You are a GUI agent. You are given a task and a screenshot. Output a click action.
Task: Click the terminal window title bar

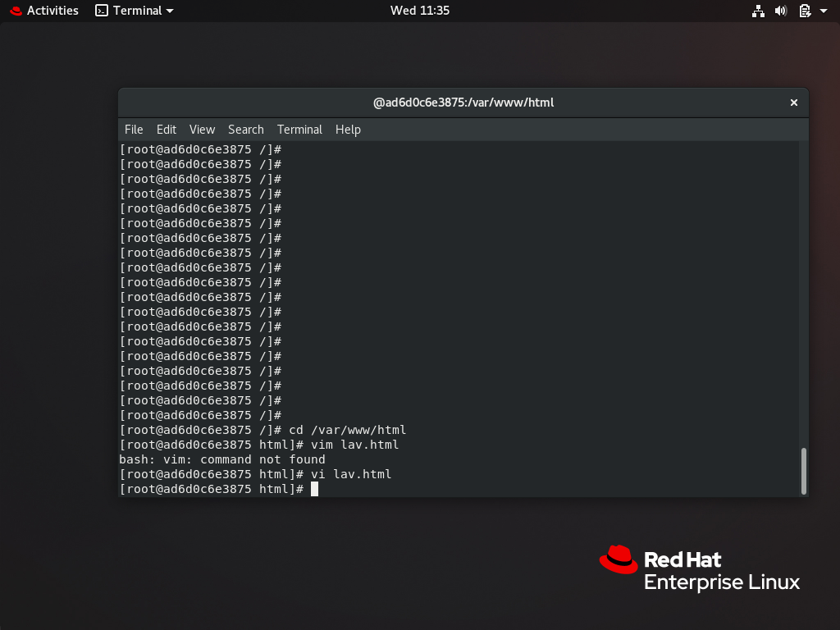(463, 102)
